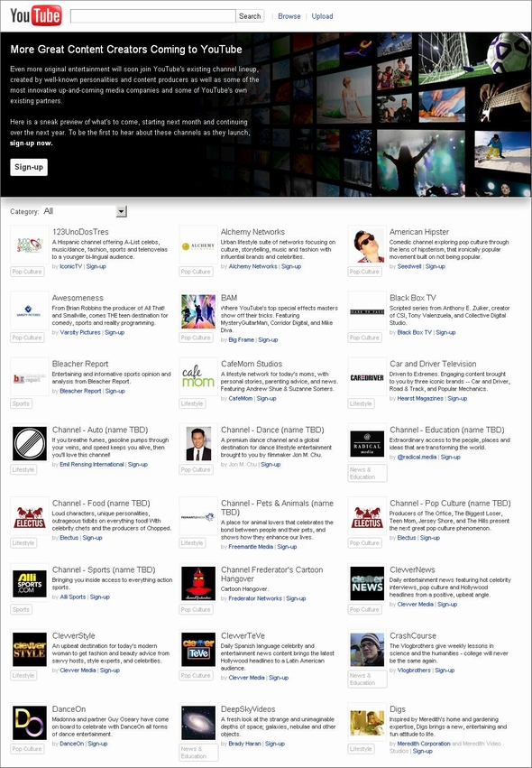Screen dimensions: 532x768
Task: Open the Browse link in header
Action: click(x=289, y=16)
